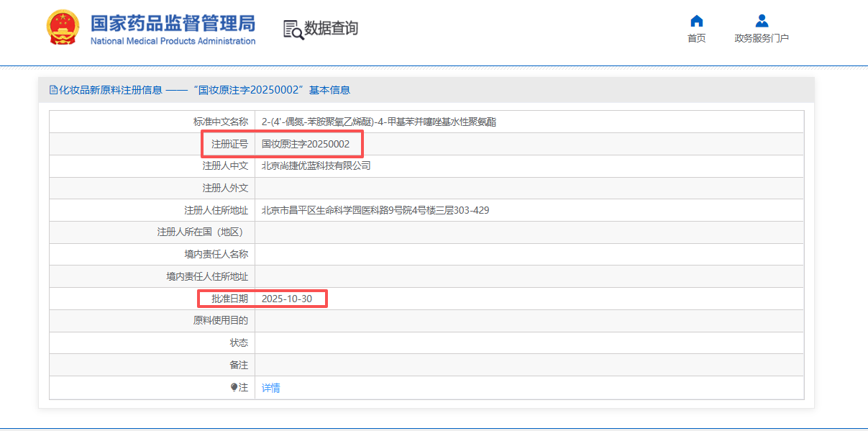Click the national emblem logo
The width and height of the screenshot is (868, 431).
point(63,29)
